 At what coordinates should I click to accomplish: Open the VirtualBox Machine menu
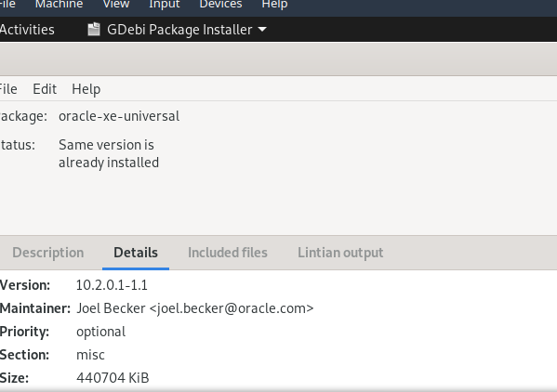pos(59,5)
